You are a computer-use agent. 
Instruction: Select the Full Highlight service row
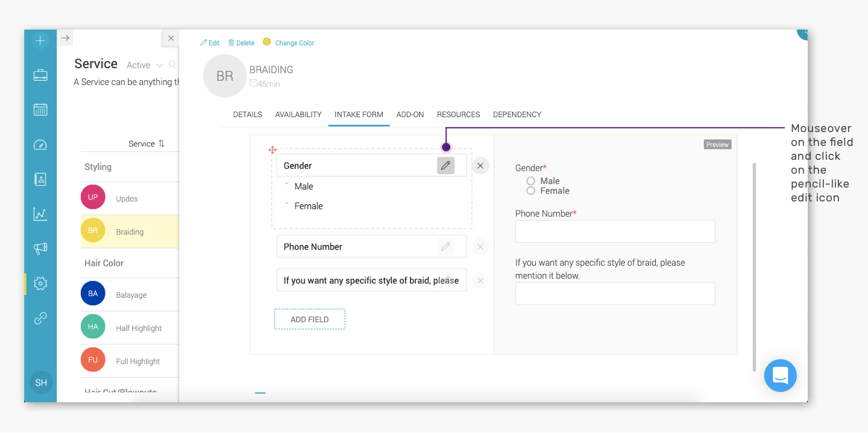[x=130, y=361]
